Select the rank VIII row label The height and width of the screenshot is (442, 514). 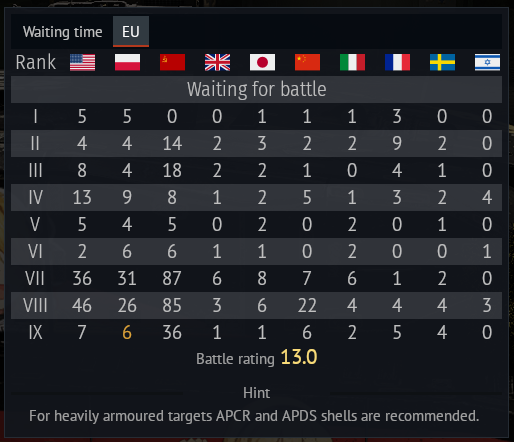(x=35, y=305)
